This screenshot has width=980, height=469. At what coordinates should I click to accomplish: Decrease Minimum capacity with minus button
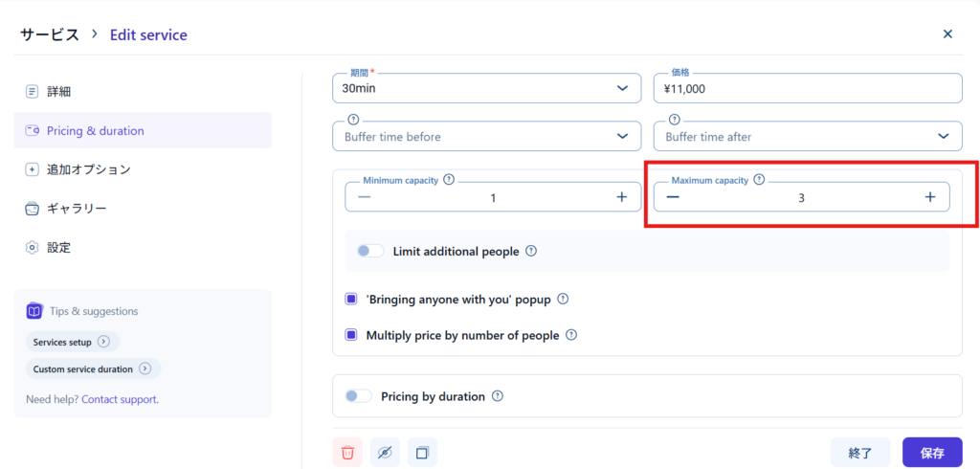(365, 197)
